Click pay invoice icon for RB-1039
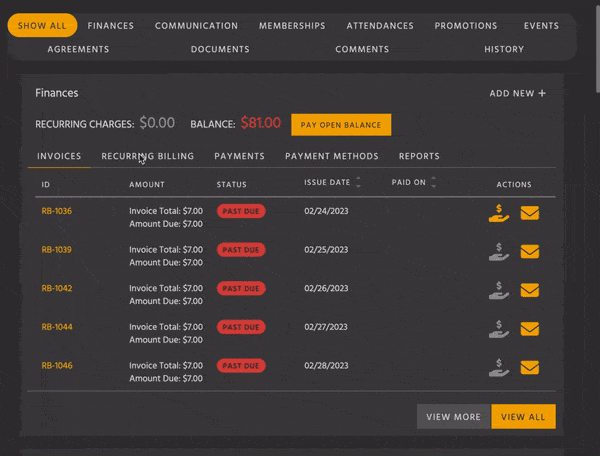600x456 pixels. pyautogui.click(x=499, y=252)
